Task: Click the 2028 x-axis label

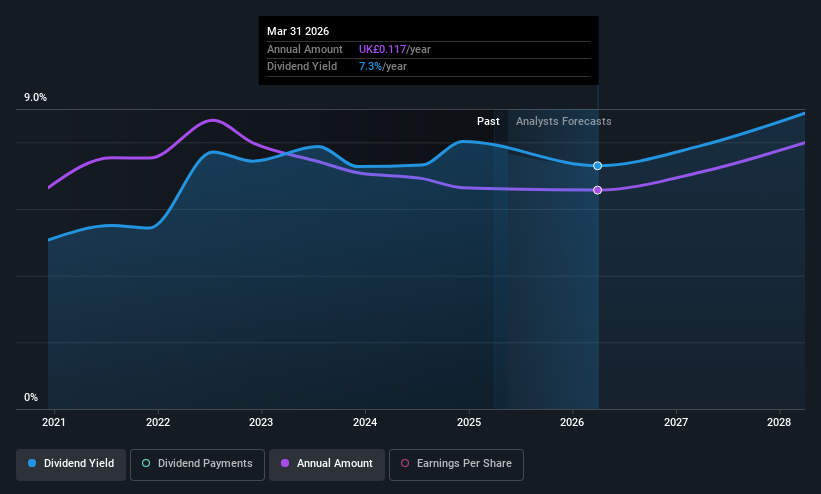Action: click(779, 422)
